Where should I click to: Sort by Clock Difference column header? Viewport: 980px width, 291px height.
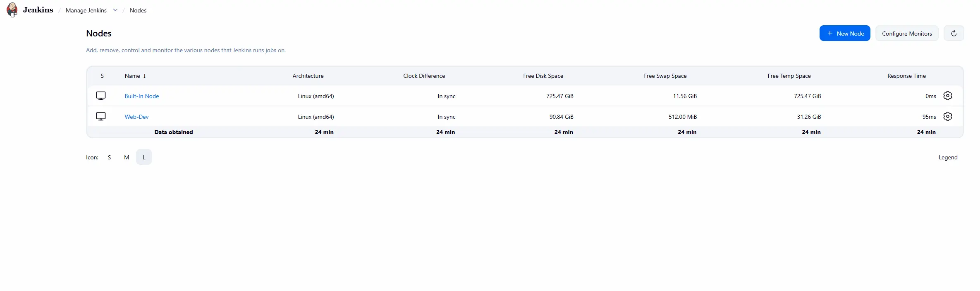click(x=424, y=76)
